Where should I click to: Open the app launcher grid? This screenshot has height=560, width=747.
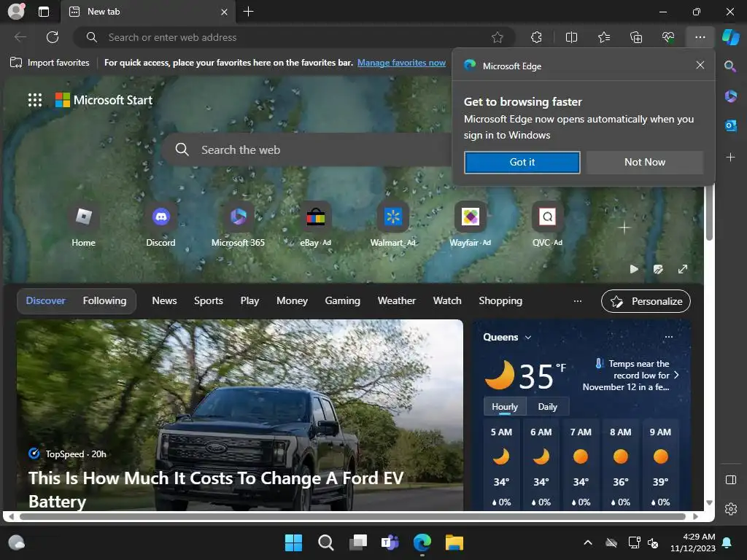(35, 100)
